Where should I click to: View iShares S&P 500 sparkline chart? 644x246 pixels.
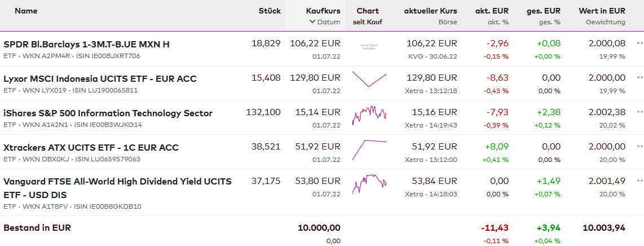tap(369, 115)
